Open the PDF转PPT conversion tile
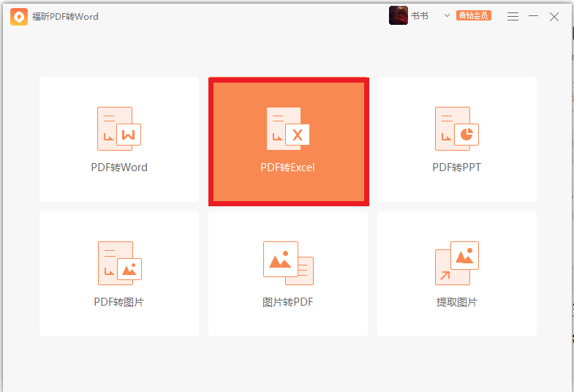Image resolution: width=574 pixels, height=392 pixels. coord(457,139)
